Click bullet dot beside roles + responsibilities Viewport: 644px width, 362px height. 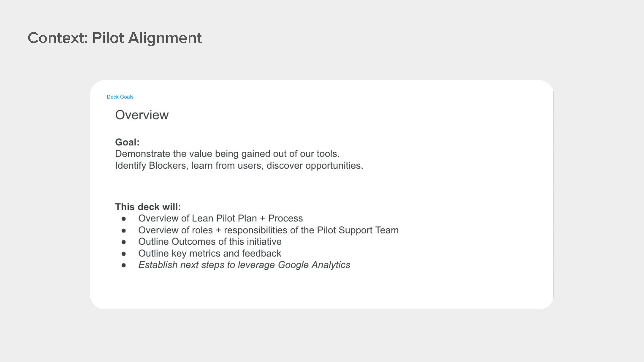pyautogui.click(x=123, y=231)
